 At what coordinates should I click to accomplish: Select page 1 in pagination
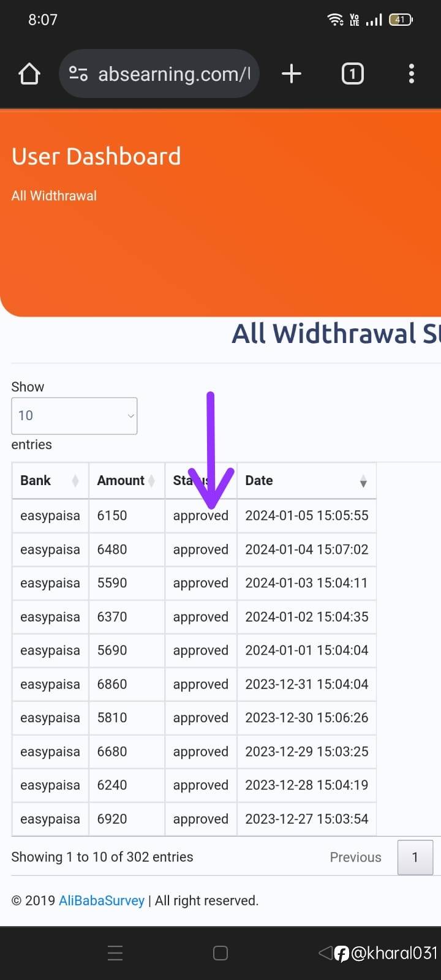pyautogui.click(x=415, y=858)
